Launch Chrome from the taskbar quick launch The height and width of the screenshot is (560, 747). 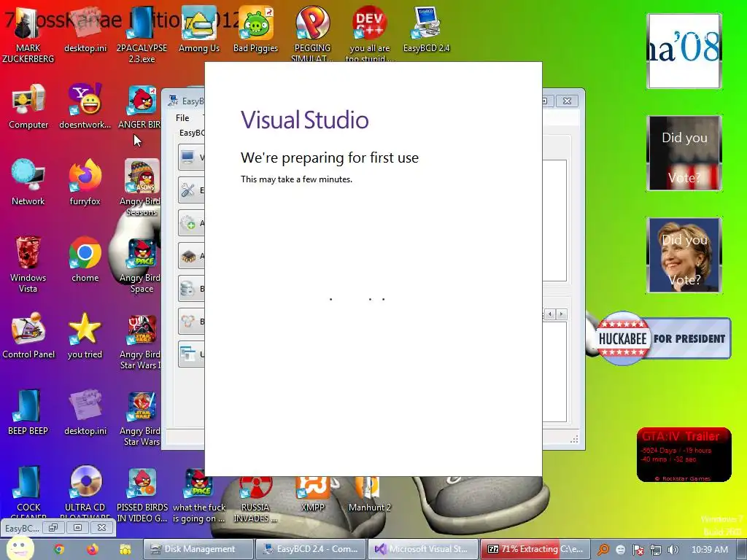[59, 549]
